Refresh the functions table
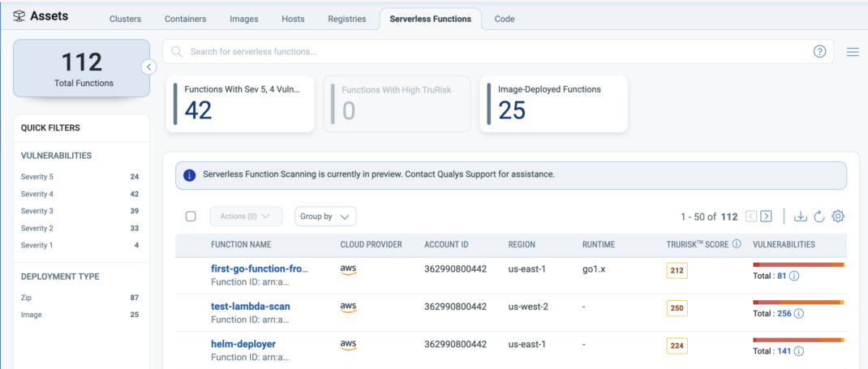 819,217
